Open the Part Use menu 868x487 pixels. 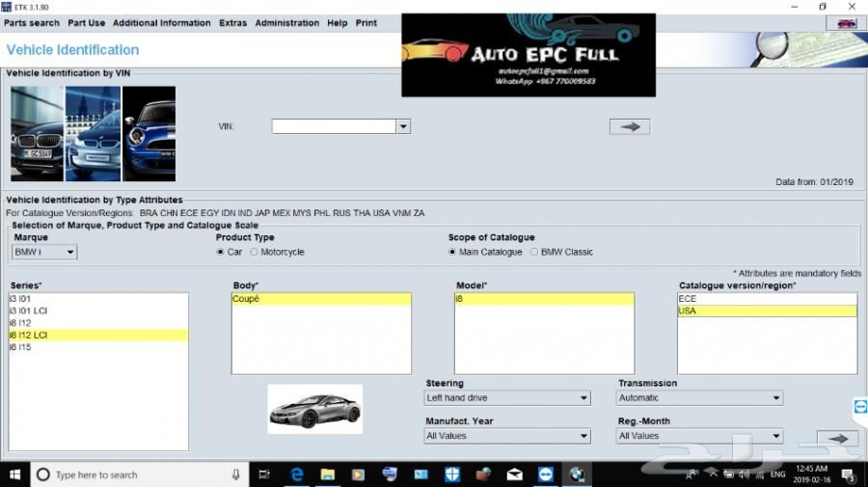click(x=87, y=23)
